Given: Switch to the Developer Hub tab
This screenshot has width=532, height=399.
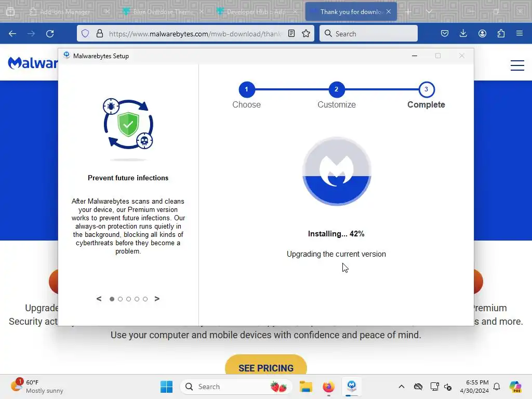Looking at the screenshot, I should (x=256, y=11).
